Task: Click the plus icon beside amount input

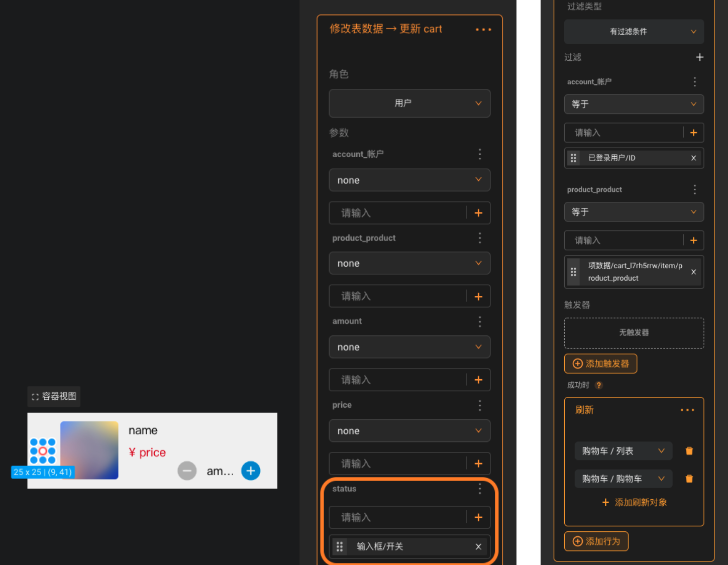Action: click(x=478, y=380)
